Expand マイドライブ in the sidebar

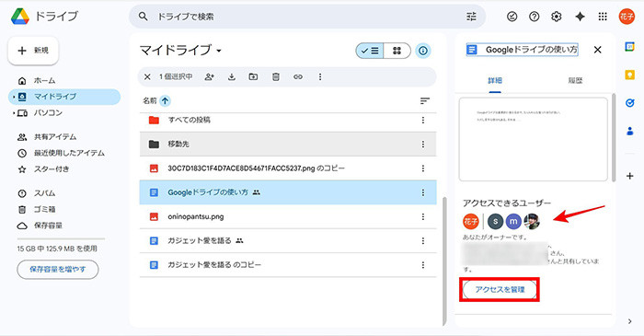(x=14, y=97)
